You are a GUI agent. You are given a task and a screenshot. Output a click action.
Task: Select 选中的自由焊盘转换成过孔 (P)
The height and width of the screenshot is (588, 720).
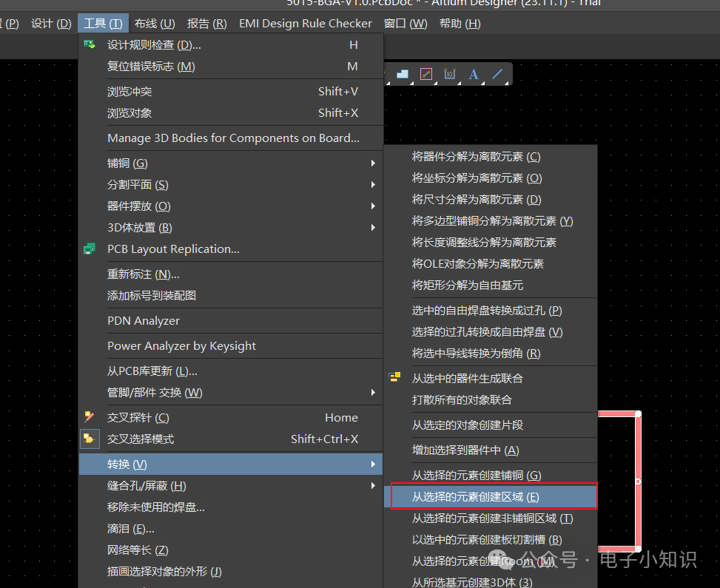pos(491,311)
